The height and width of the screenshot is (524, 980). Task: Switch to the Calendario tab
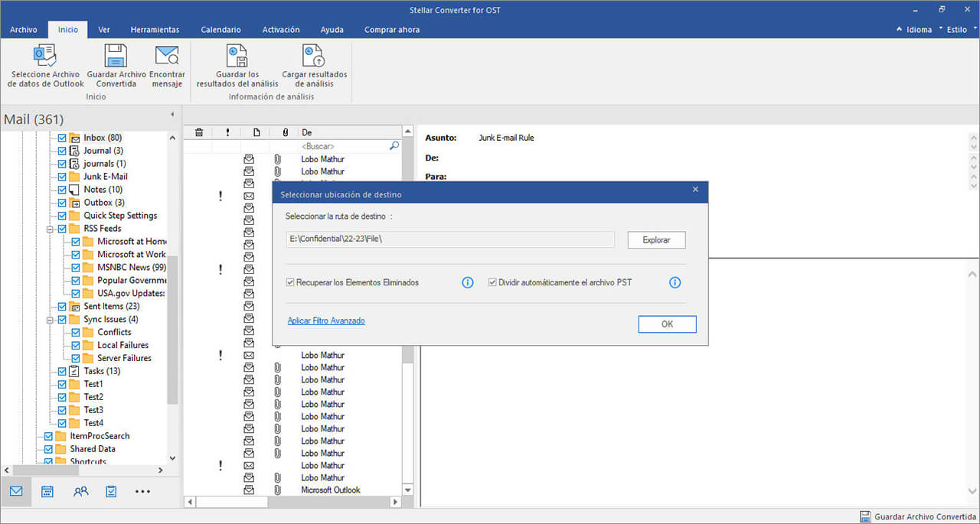tap(220, 30)
